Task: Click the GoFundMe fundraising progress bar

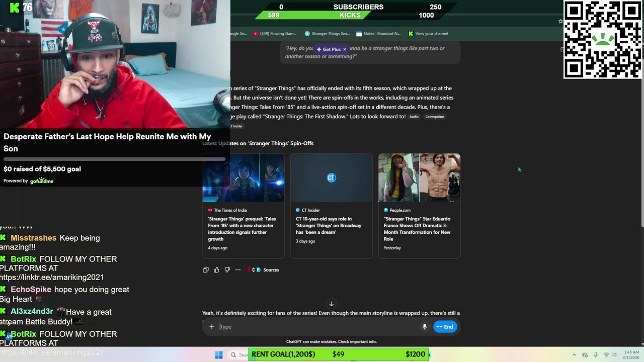Action: tap(115, 159)
